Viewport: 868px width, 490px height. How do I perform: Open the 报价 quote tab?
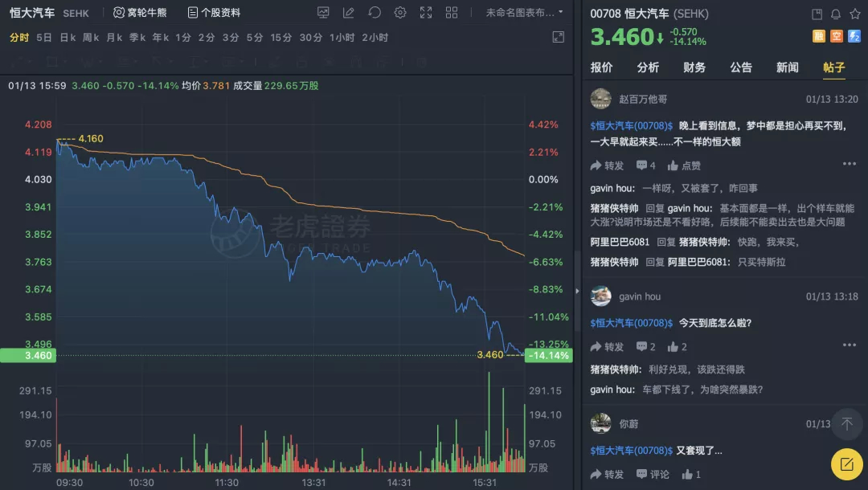(x=601, y=67)
